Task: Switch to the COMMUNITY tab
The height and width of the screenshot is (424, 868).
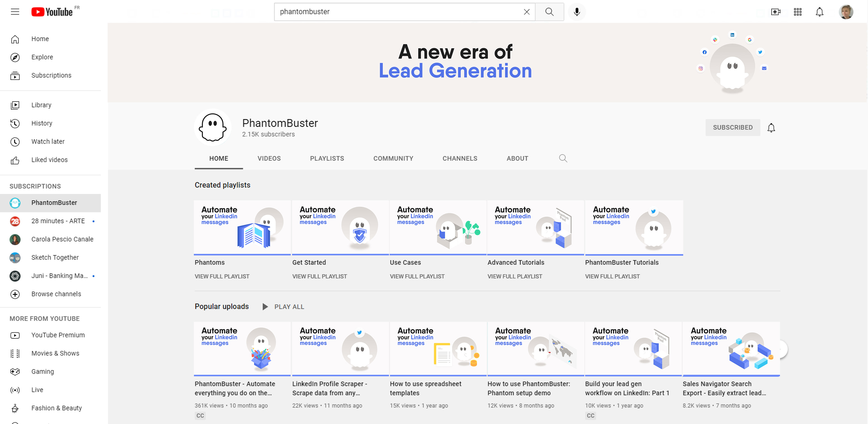Action: click(x=393, y=159)
